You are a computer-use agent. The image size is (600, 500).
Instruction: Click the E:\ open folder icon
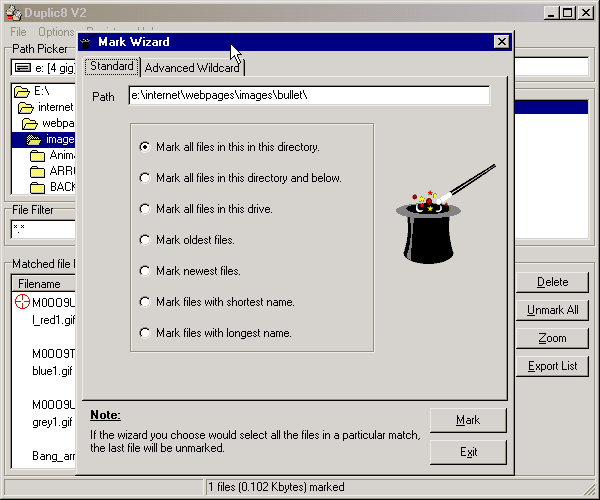(x=22, y=92)
